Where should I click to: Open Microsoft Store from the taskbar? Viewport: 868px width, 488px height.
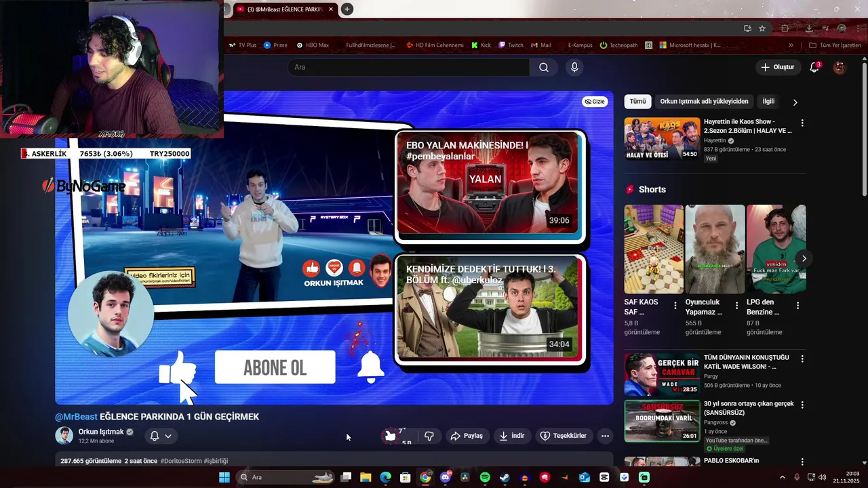[x=405, y=477]
